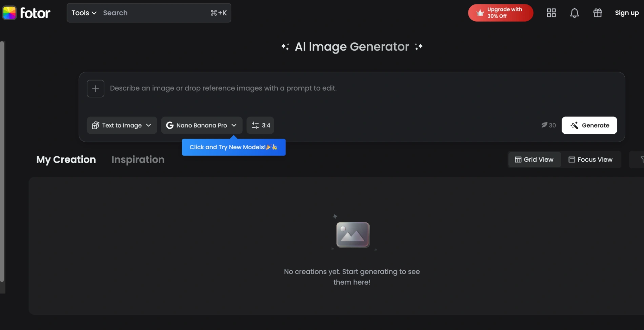The height and width of the screenshot is (330, 644).
Task: Open the apps grid icon
Action: click(551, 13)
